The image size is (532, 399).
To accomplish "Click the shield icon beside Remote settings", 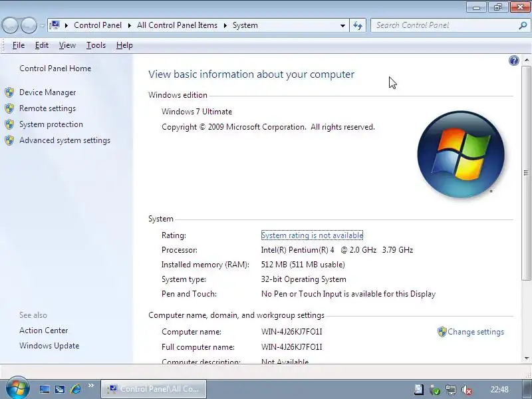I will (9, 108).
